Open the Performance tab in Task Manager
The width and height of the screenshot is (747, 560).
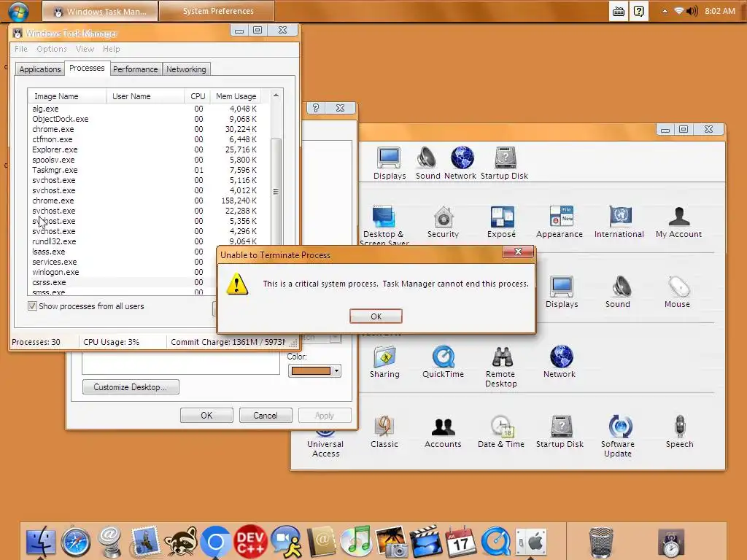click(x=135, y=69)
